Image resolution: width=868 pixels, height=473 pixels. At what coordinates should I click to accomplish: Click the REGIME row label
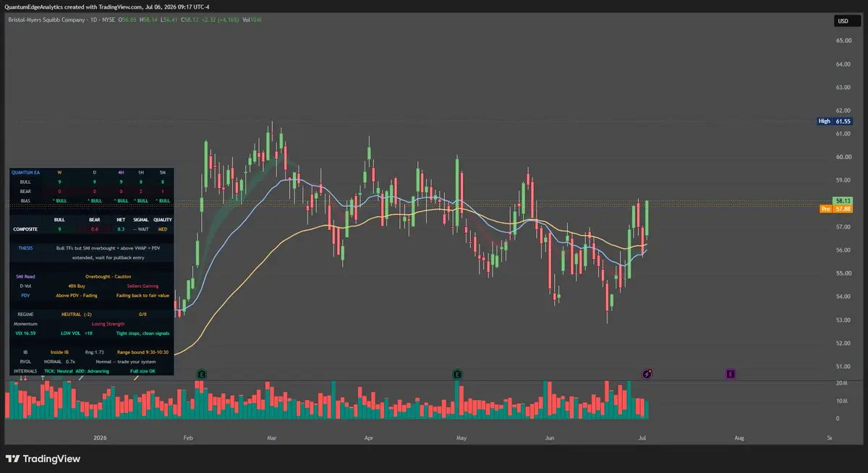(25, 314)
